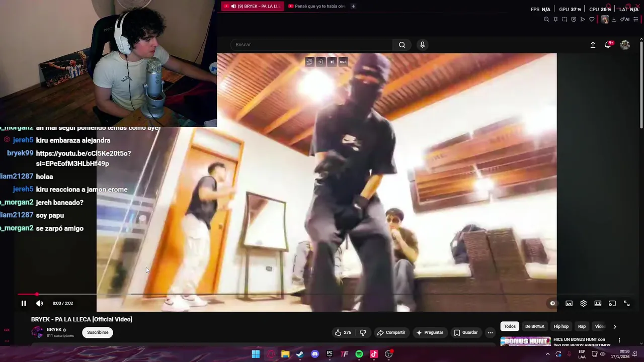This screenshot has height=362, width=644.
Task: Open a new browser tab with plus
Action: [x=353, y=6]
